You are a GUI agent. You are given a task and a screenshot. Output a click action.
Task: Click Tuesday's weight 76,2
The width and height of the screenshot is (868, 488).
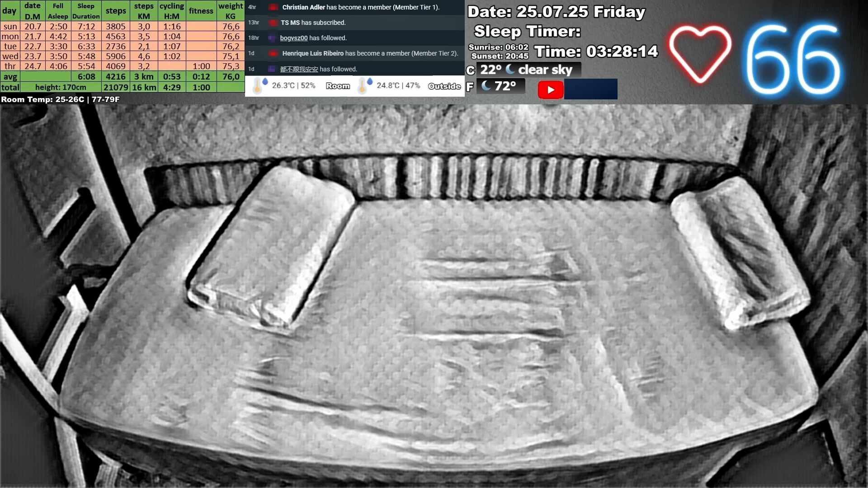pyautogui.click(x=231, y=46)
